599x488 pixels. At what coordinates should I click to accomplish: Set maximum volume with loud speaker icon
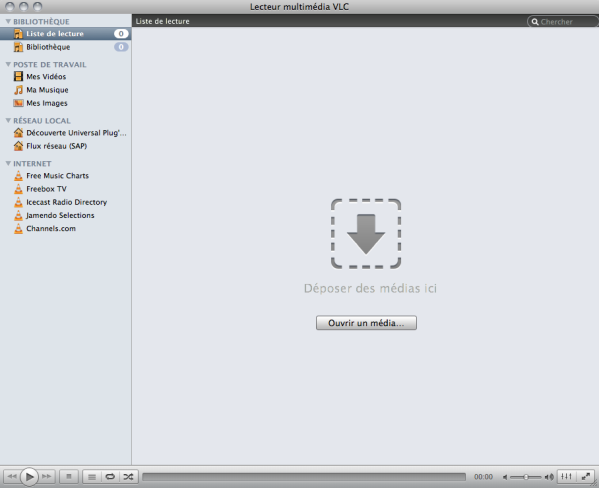(x=549, y=477)
